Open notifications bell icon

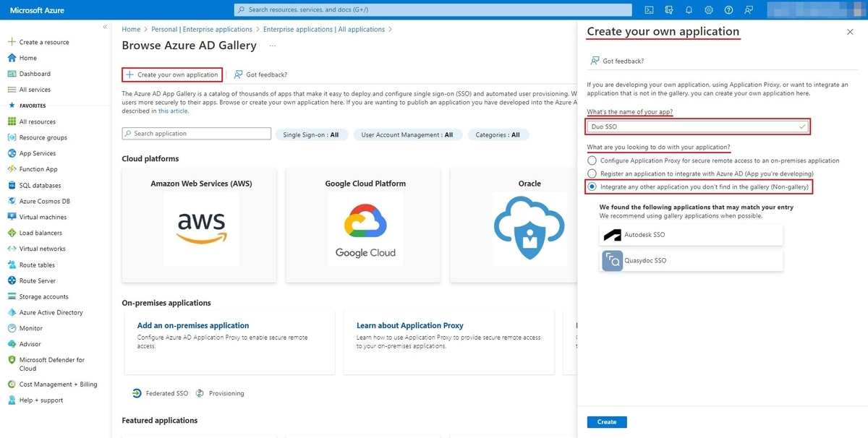[x=689, y=10]
